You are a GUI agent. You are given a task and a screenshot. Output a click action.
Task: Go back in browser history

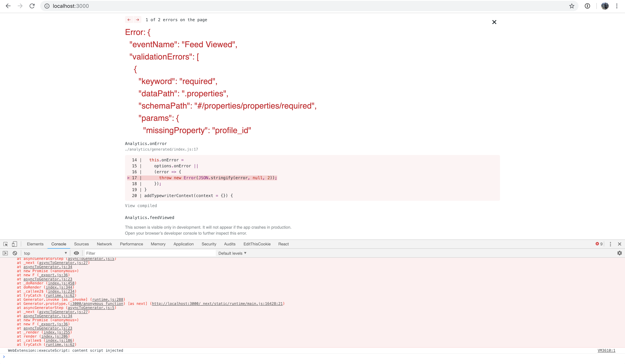coord(8,6)
